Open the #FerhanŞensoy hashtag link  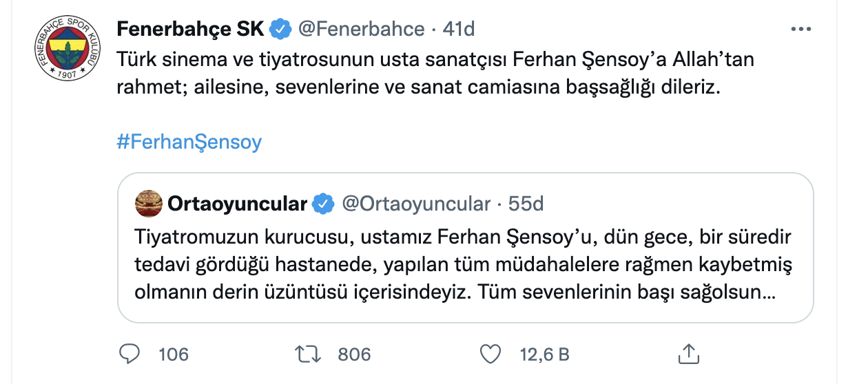coord(189,142)
